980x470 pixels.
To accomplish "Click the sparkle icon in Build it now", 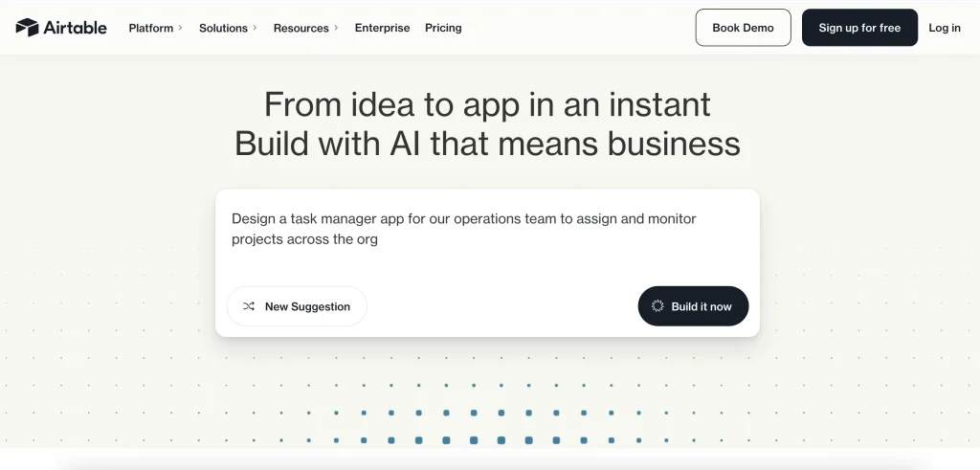I will (x=657, y=306).
